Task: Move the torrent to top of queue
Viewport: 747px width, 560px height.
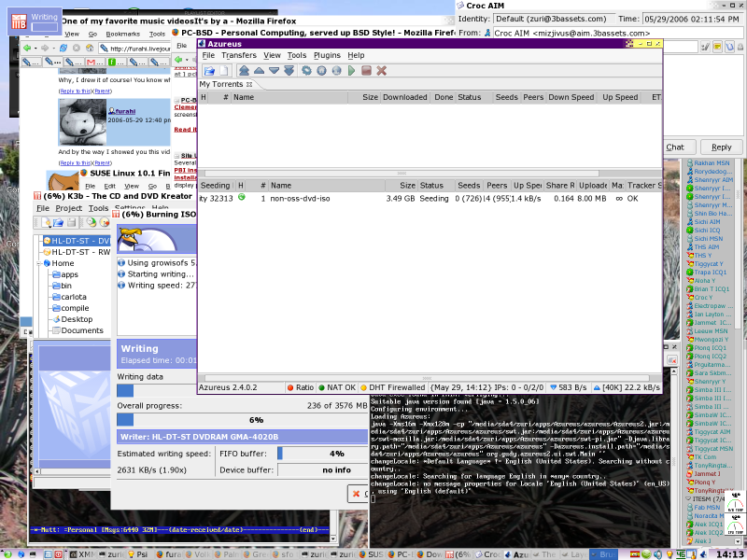Action: pyautogui.click(x=245, y=70)
